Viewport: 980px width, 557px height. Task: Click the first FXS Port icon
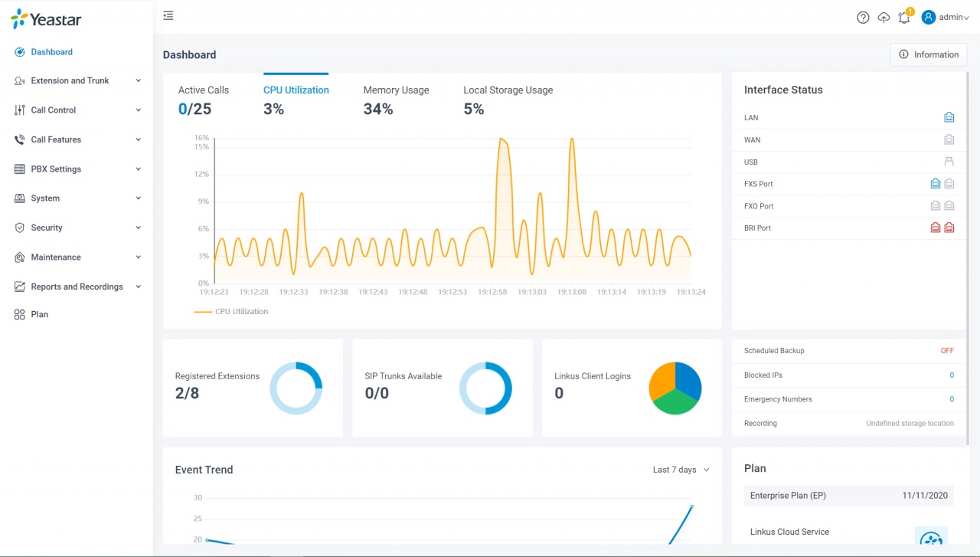[x=935, y=184]
